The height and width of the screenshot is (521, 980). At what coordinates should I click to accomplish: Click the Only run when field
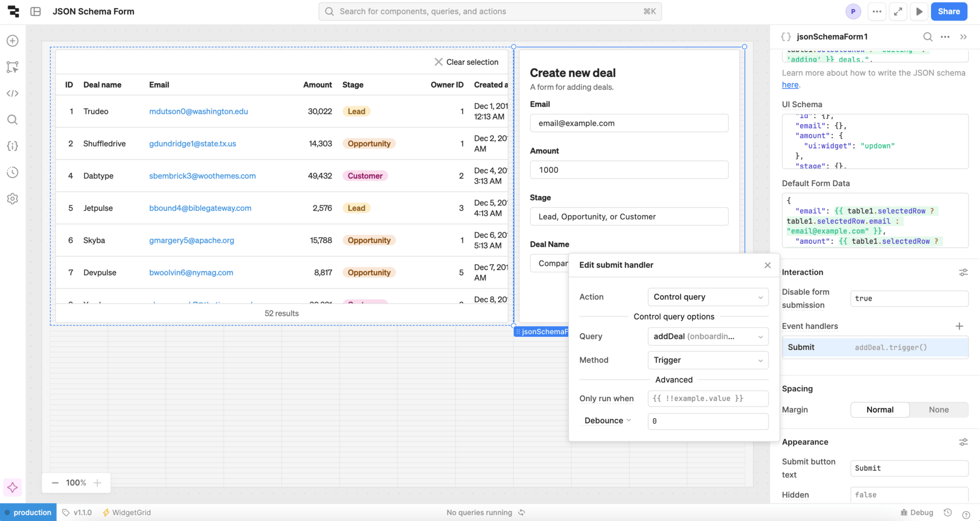(708, 399)
